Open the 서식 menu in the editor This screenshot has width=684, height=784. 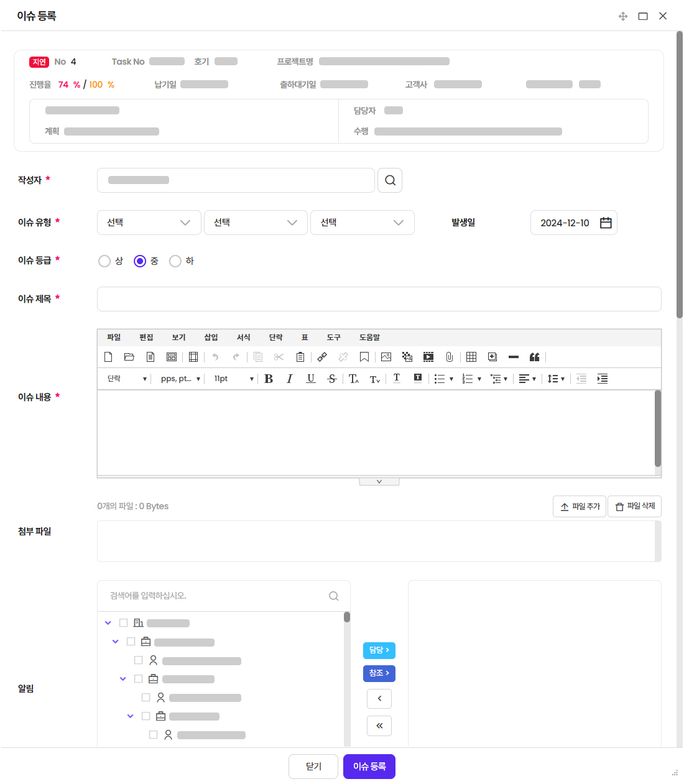click(243, 337)
